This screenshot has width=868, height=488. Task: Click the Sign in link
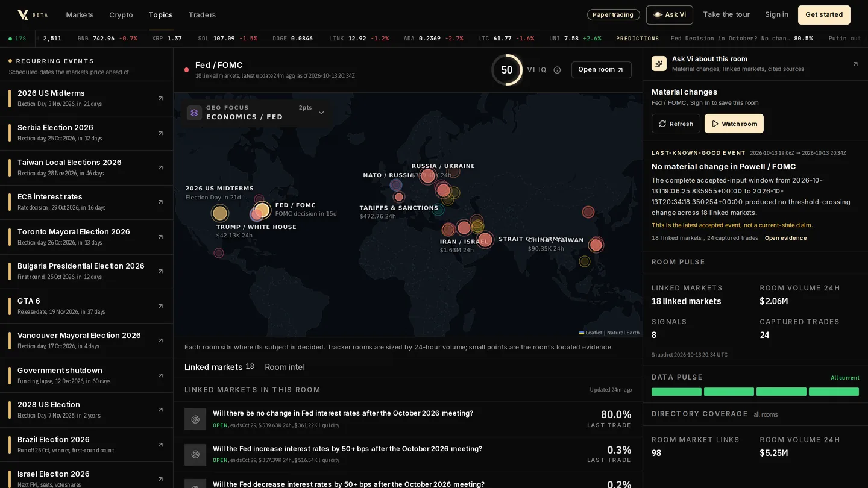[776, 15]
